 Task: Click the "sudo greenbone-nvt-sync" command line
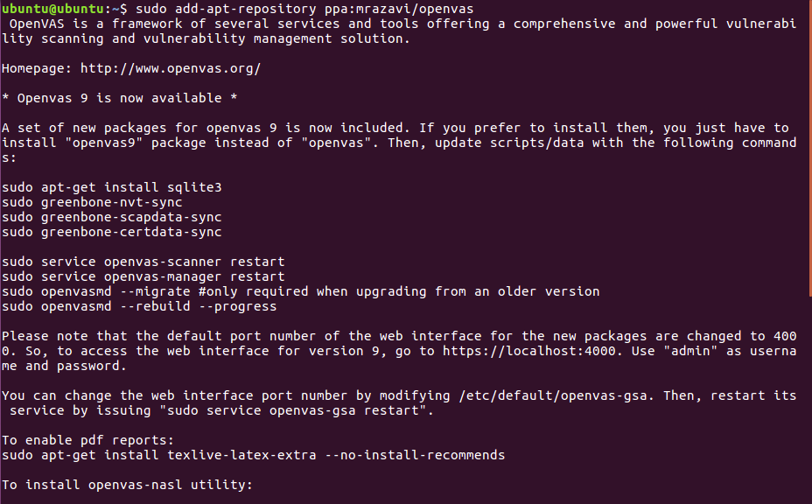92,202
